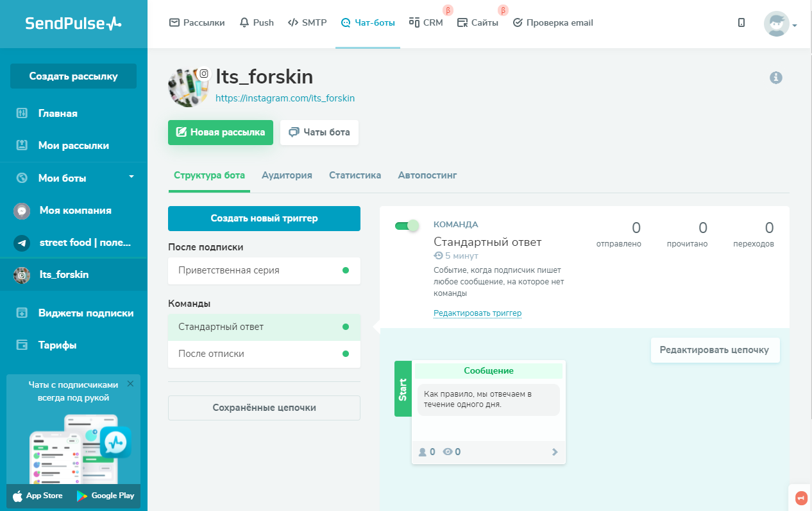812x511 pixels.
Task: Select После отписки command
Action: click(264, 354)
